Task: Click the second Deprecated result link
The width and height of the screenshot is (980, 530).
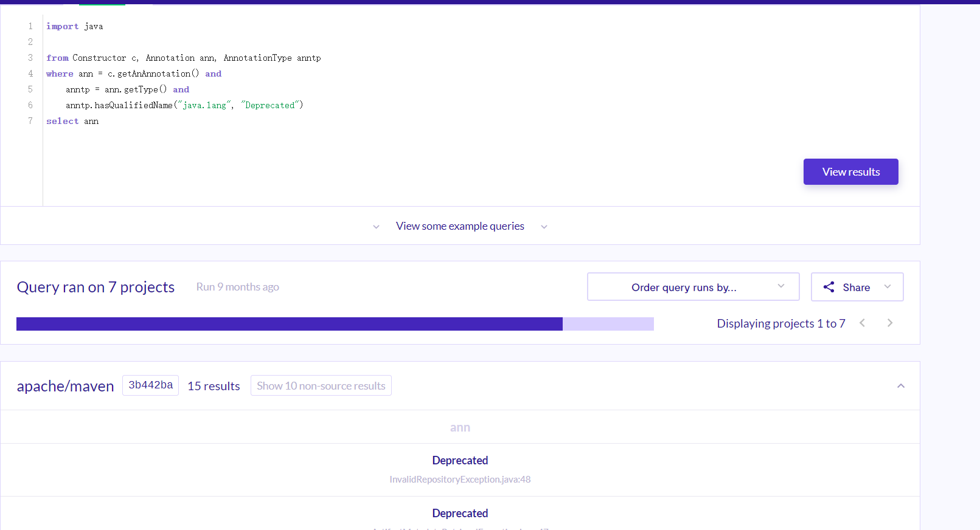Action: coord(460,513)
